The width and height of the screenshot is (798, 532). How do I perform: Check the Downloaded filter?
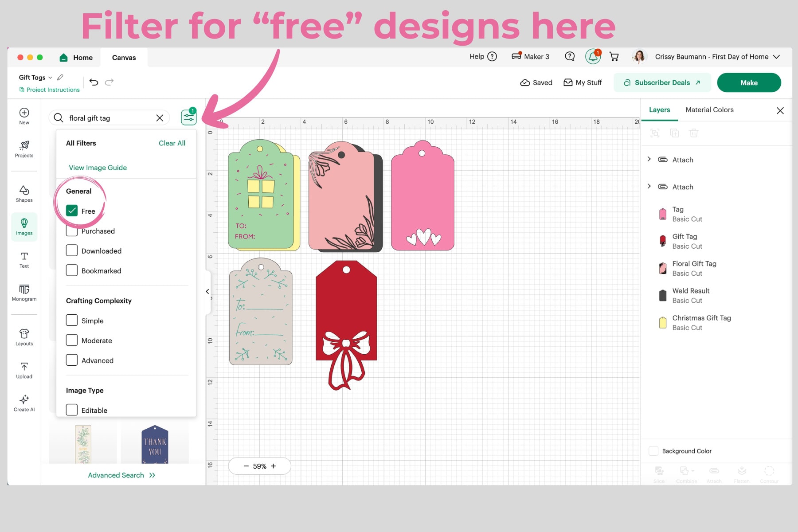tap(72, 250)
